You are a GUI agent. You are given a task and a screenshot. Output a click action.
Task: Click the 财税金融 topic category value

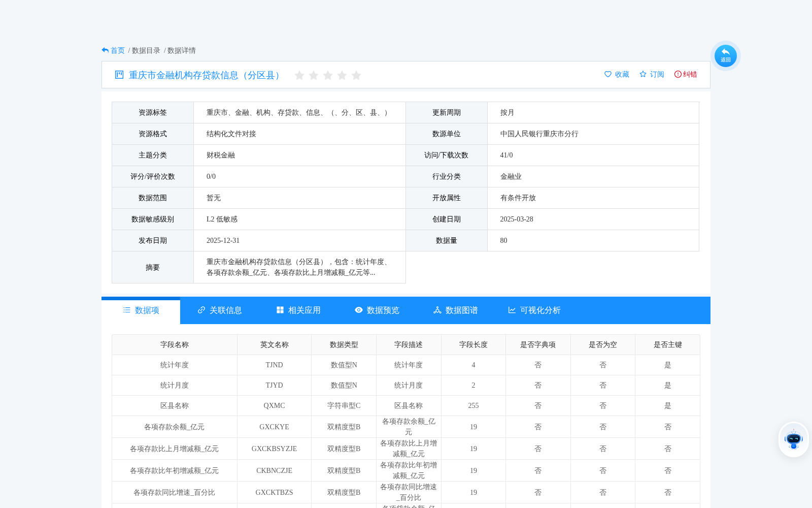pyautogui.click(x=221, y=155)
